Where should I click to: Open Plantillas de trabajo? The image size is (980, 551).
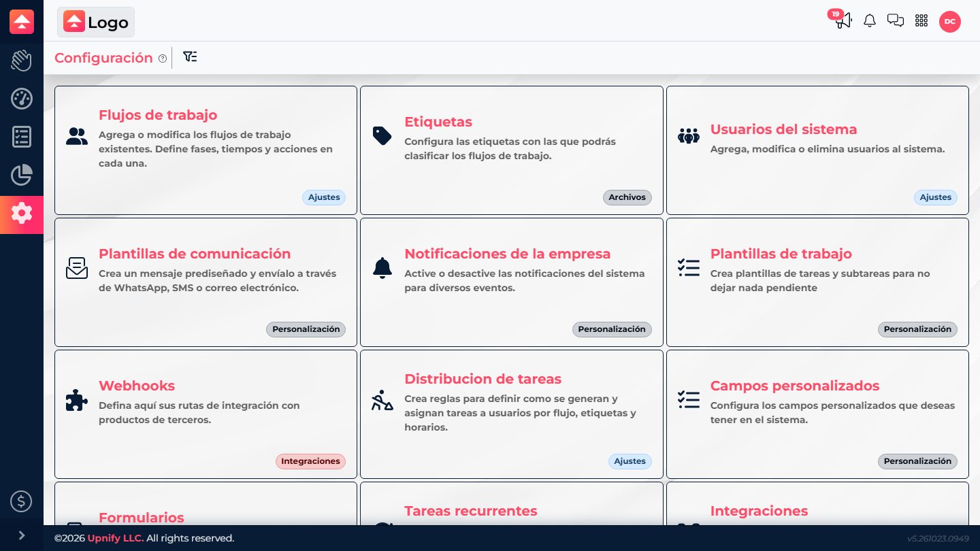pos(817,282)
